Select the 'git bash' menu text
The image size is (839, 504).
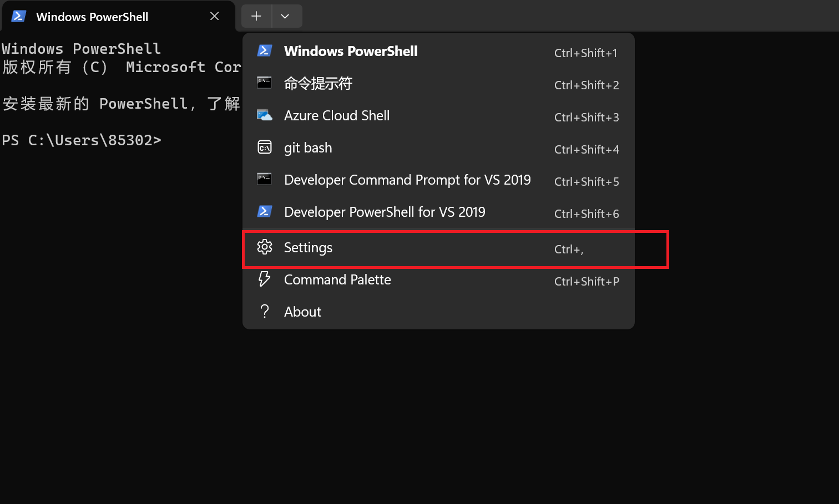308,148
